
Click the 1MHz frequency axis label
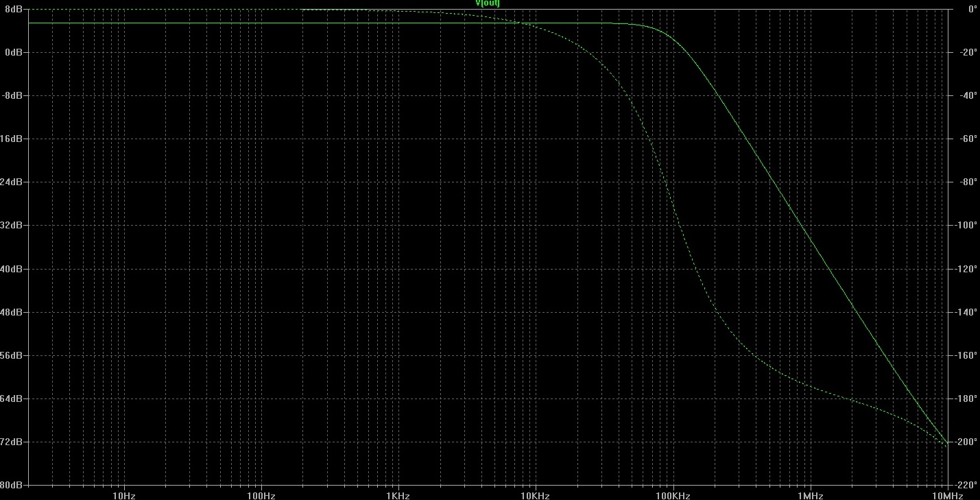click(x=810, y=495)
